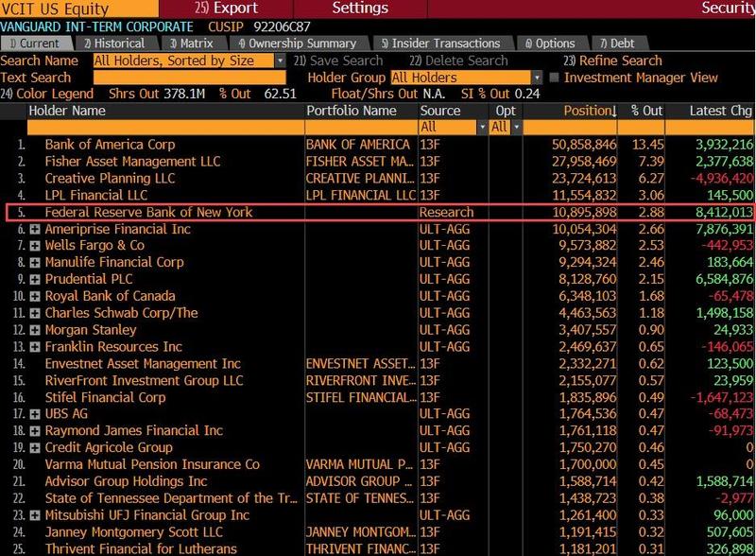Expand the Franklin Resources Inc row
The image size is (756, 556).
[35, 347]
